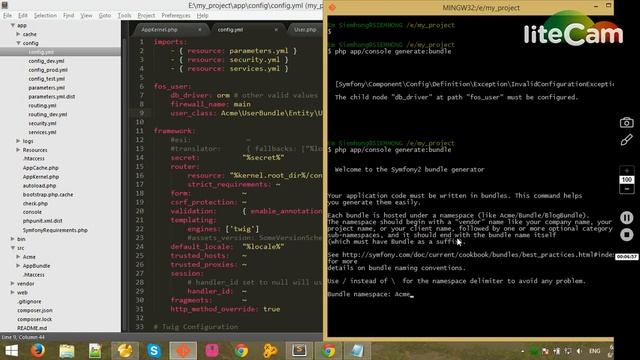Decrease liteCam zoom with the minus button
The width and height of the screenshot is (640, 360).
[x=627, y=189]
